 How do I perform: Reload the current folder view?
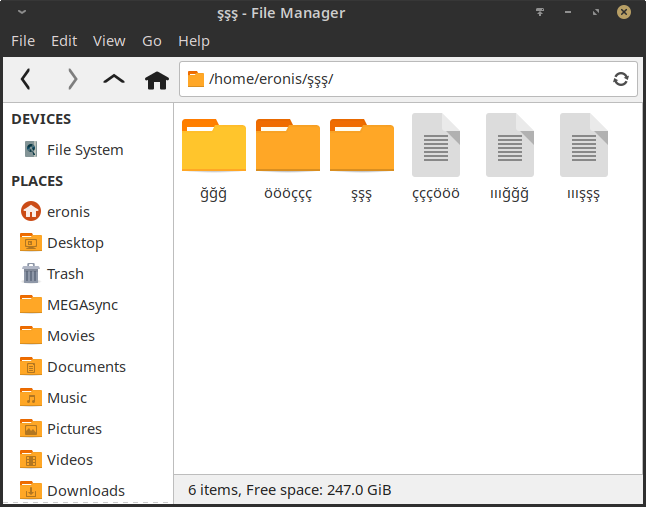(x=620, y=79)
